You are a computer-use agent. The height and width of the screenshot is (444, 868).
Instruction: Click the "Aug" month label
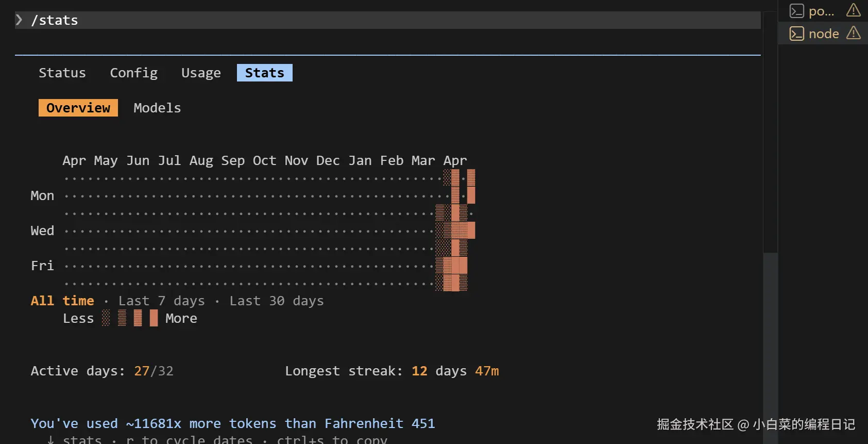coord(201,160)
